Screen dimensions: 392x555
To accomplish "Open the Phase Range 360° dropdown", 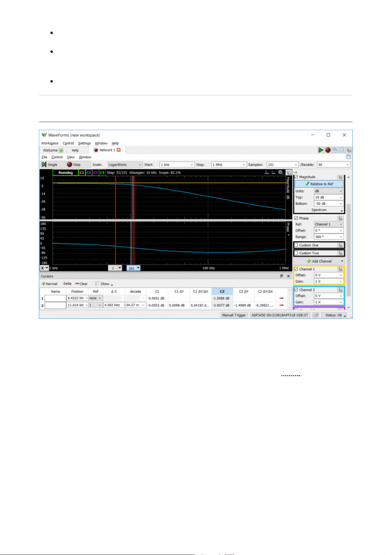I will 329,237.
